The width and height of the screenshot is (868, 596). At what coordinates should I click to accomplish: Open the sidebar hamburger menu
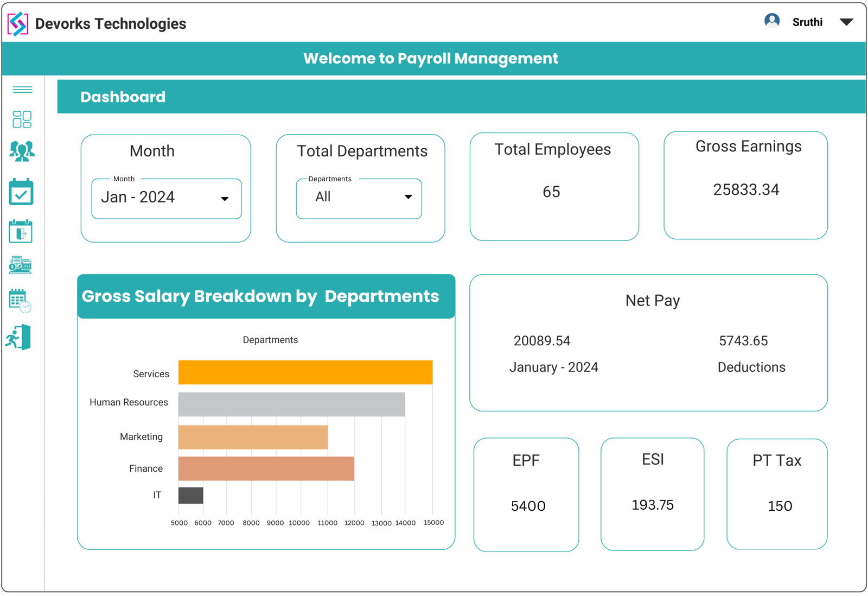pos(22,90)
